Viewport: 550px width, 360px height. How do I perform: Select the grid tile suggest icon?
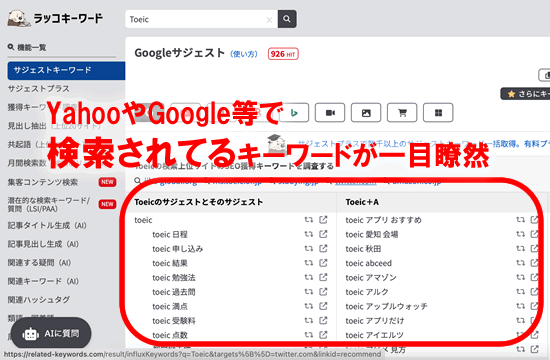tap(438, 113)
